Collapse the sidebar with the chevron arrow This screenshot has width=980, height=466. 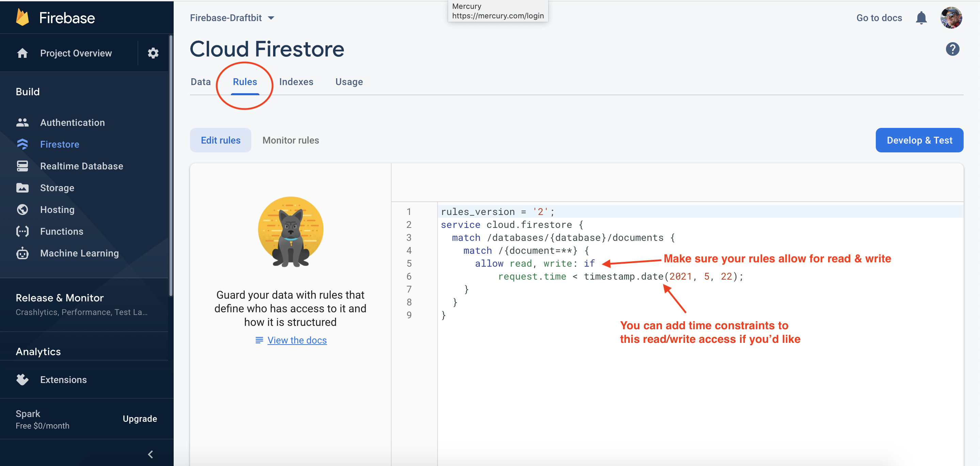151,454
